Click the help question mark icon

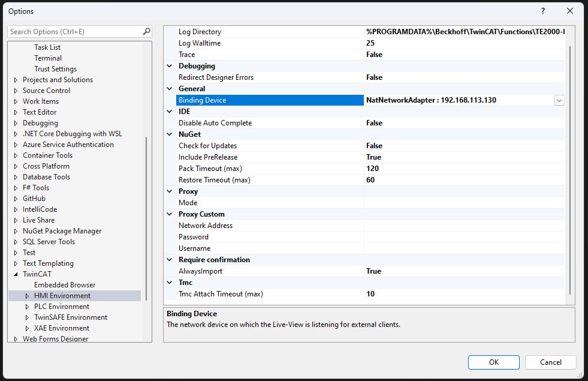pyautogui.click(x=543, y=11)
